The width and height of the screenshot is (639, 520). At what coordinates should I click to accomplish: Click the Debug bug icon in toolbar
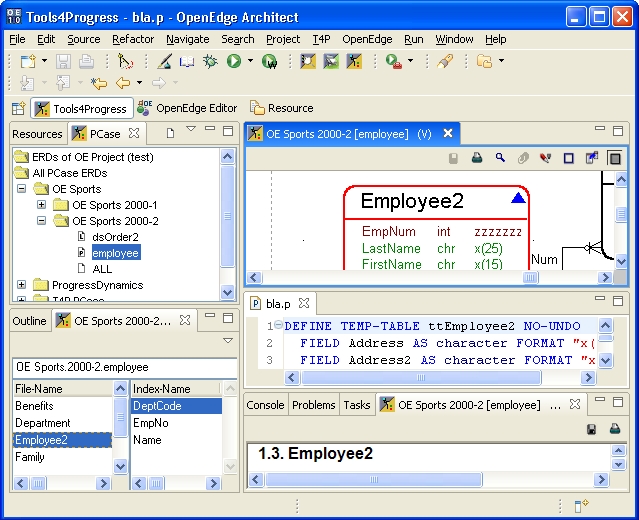(x=210, y=62)
